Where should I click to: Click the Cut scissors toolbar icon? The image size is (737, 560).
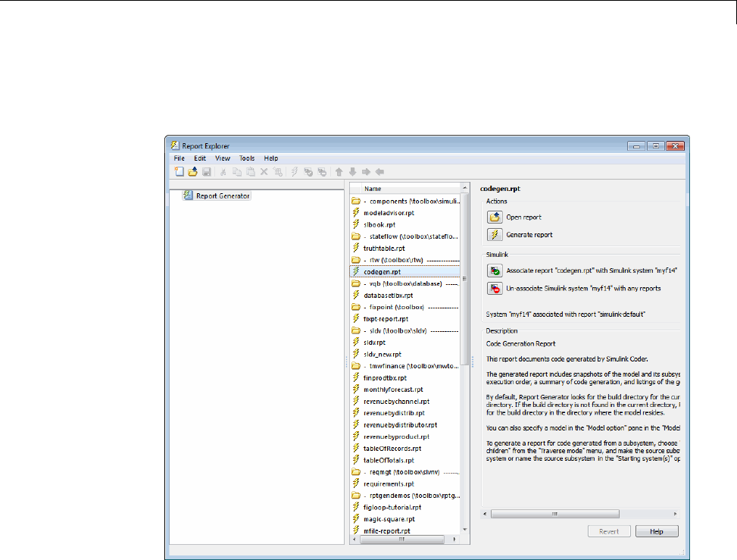(x=223, y=171)
